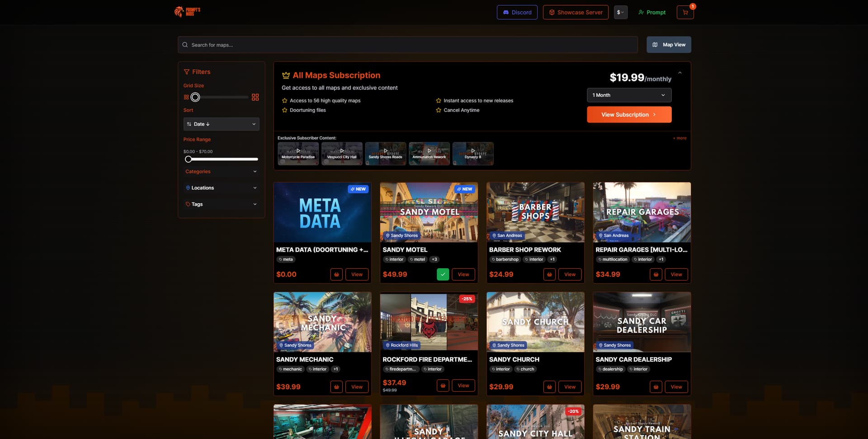Screen dimensions: 868x439
Task: View the Repair Garages product
Action: (676, 274)
